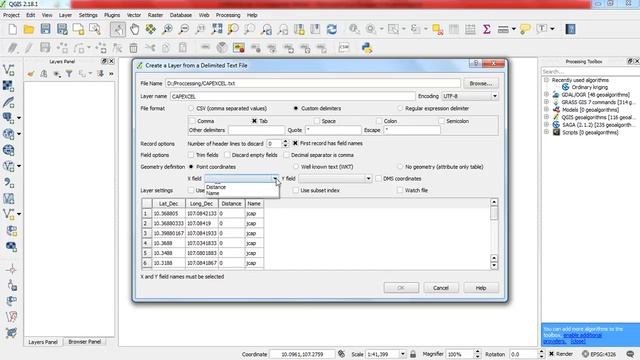Toggle the Comma delimiter checkbox
640x360 pixels.
coord(192,121)
